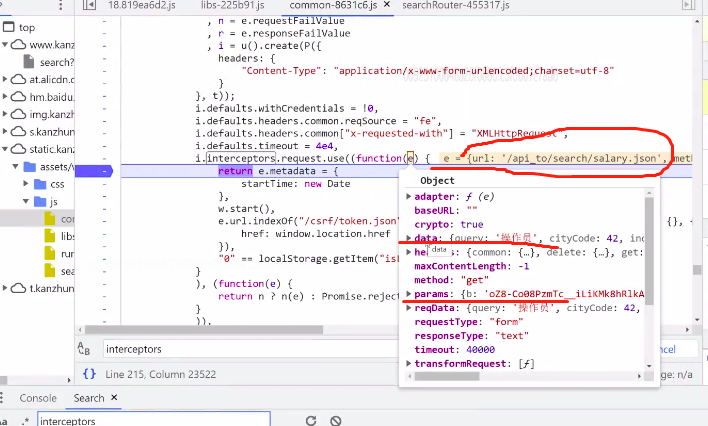The image size is (708, 426).
Task: Expand the params property in object popup
Action: 409,294
